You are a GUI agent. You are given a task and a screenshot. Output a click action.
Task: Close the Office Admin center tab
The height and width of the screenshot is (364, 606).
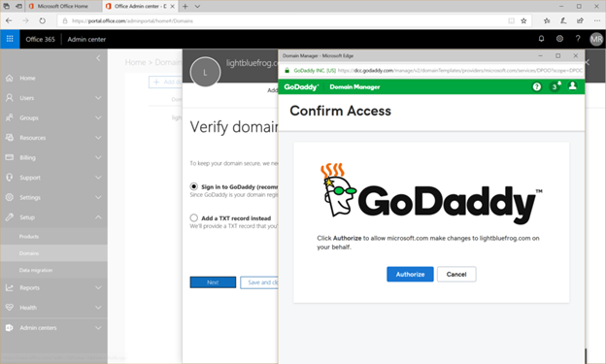coord(172,6)
